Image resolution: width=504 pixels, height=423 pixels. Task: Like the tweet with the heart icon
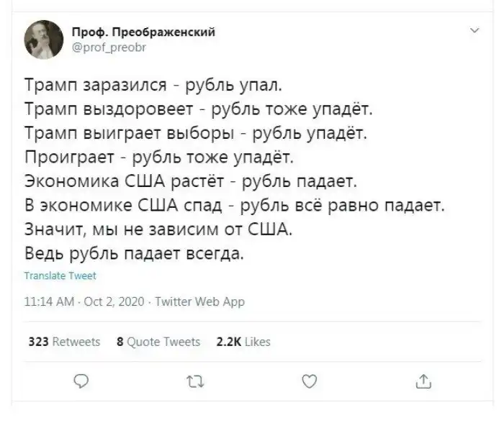(309, 381)
